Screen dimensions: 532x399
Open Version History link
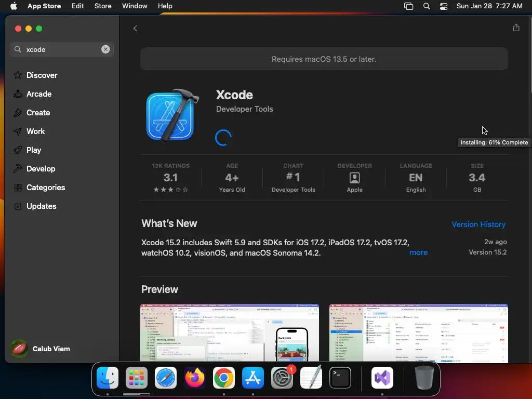click(x=478, y=224)
